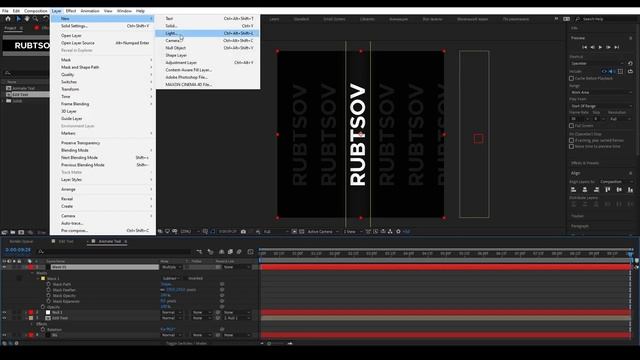This screenshot has height=360, width=640.
Task: Hide the Null 1 layer via its eye toggle
Action: pyautogui.click(x=4, y=312)
